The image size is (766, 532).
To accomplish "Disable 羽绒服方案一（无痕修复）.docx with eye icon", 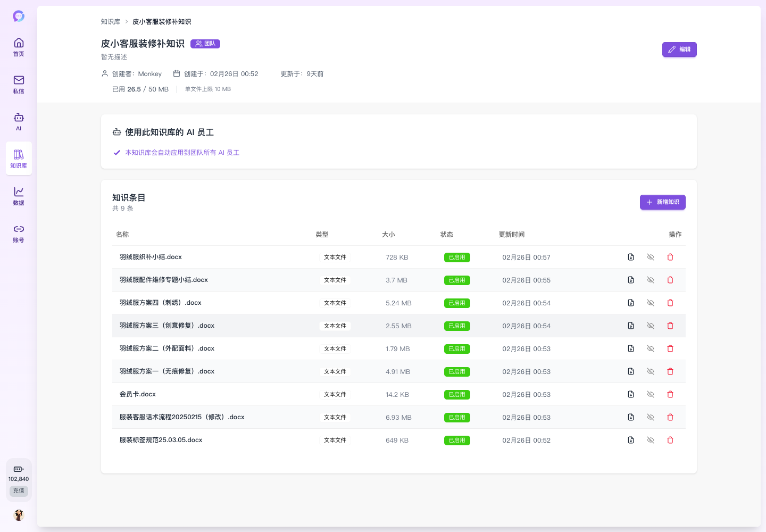I will (x=651, y=371).
